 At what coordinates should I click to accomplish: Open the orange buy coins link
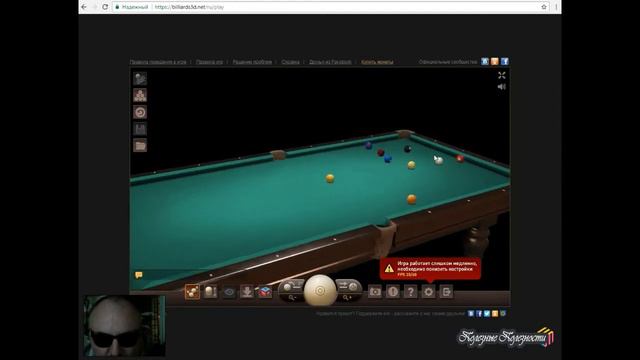pos(377,62)
